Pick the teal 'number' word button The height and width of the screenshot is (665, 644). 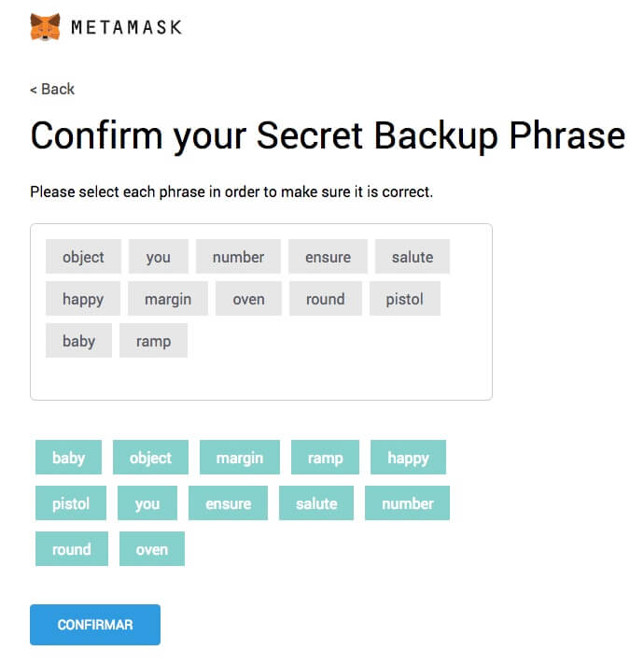click(x=408, y=503)
